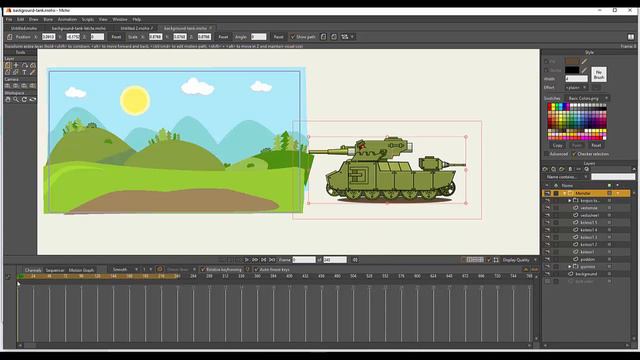Select the Pan Workspace hand tool
The image size is (640, 360).
pos(8,99)
